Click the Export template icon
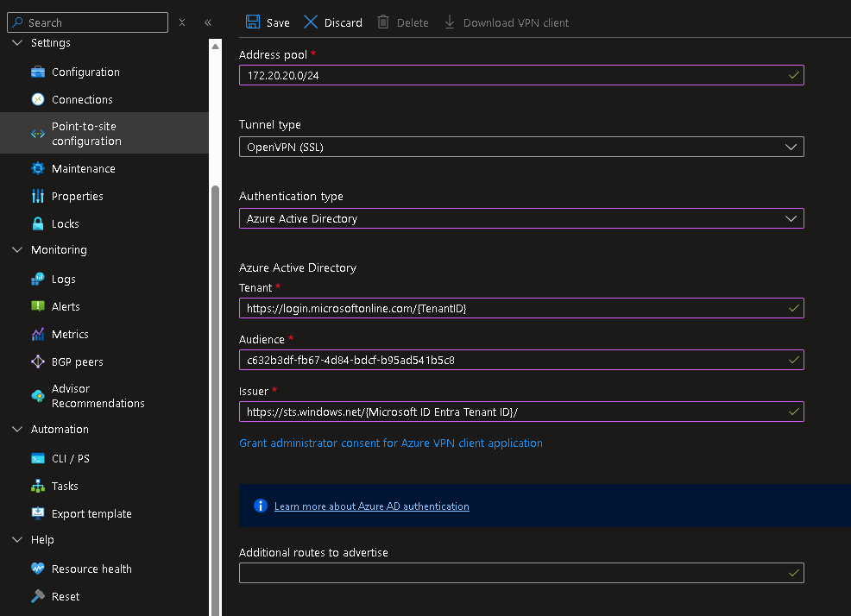This screenshot has width=851, height=616. pyautogui.click(x=38, y=514)
